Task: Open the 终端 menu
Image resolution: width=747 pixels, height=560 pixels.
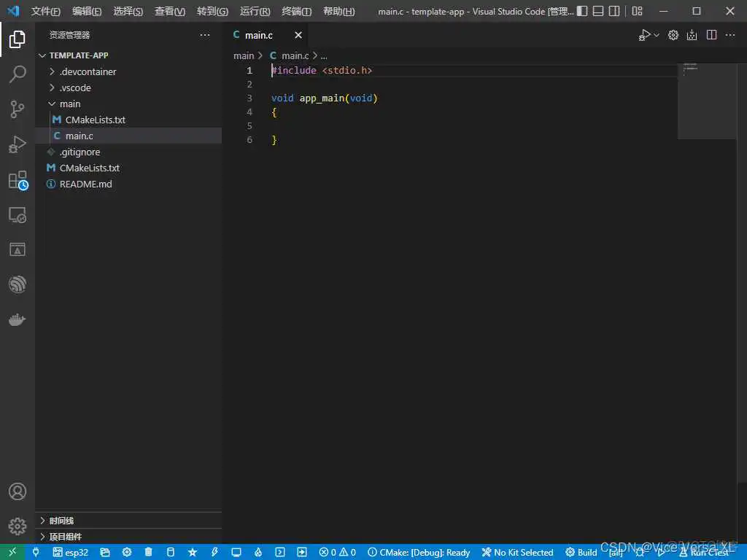Action: 295,11
